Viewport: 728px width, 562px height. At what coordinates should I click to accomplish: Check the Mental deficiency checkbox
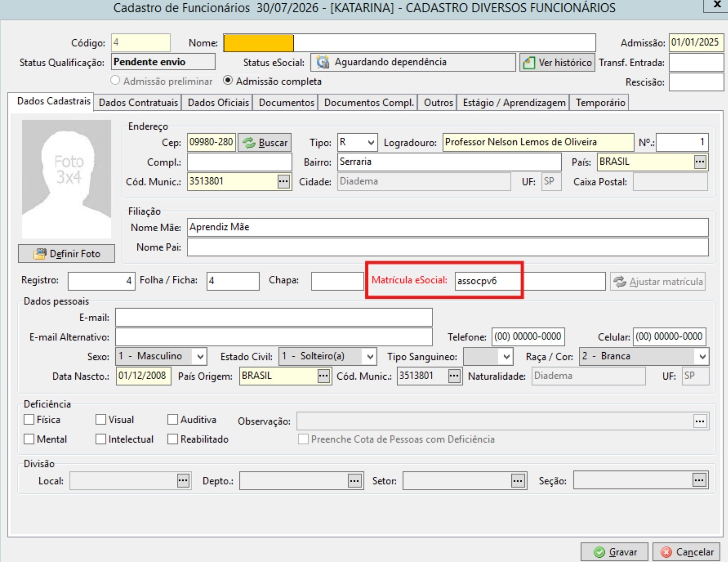(29, 439)
